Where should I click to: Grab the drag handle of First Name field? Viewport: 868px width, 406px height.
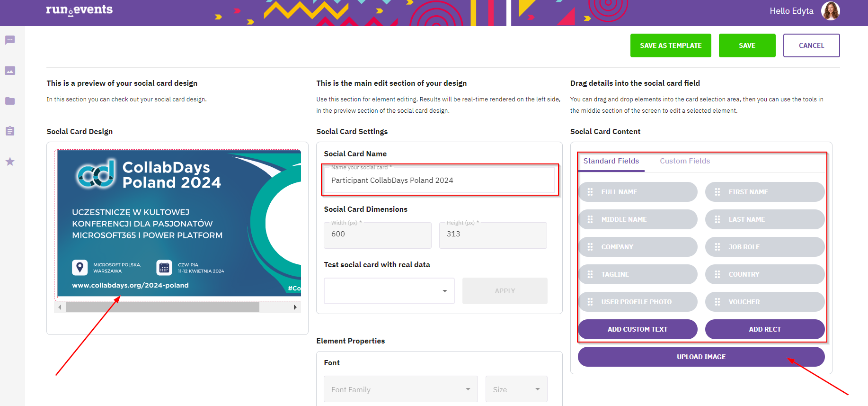click(717, 192)
